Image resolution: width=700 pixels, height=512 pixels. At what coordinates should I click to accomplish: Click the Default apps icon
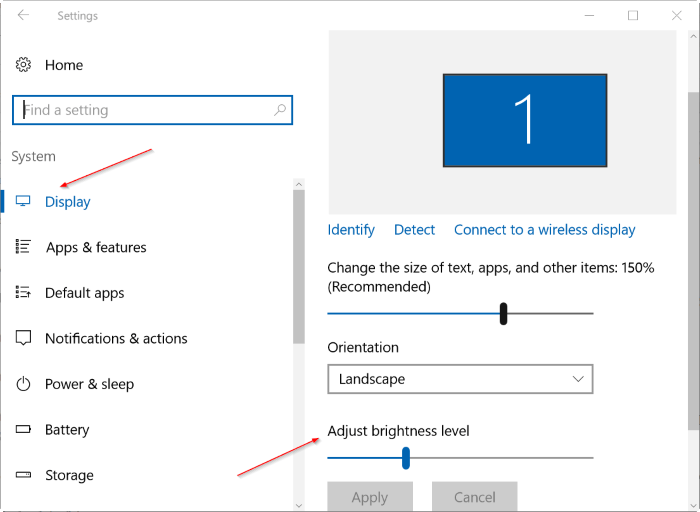(24, 293)
